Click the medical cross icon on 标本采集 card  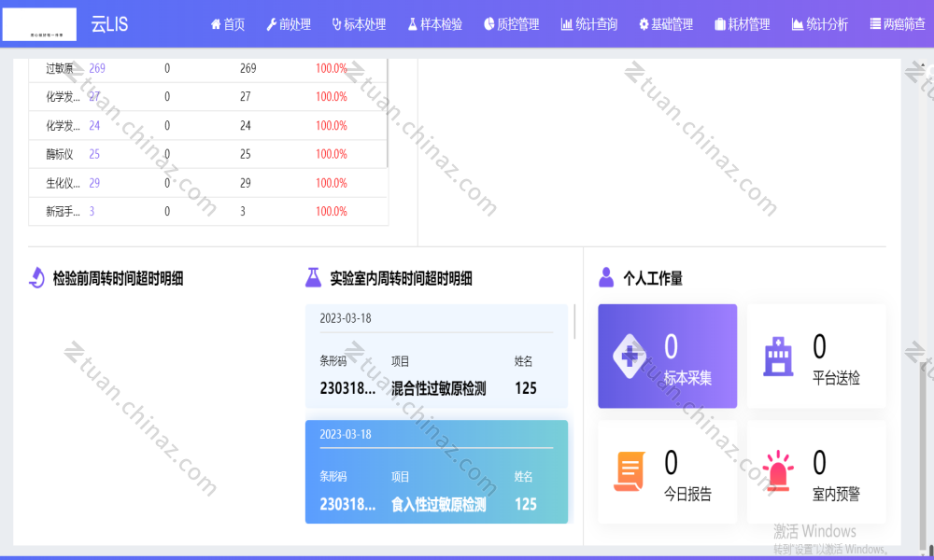click(630, 356)
